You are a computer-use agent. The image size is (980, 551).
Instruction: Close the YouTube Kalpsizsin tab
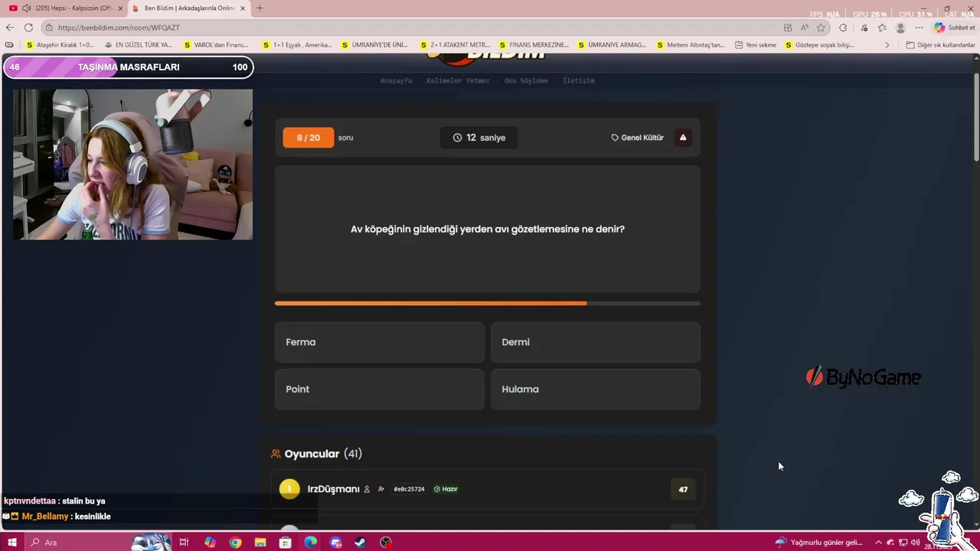point(120,8)
